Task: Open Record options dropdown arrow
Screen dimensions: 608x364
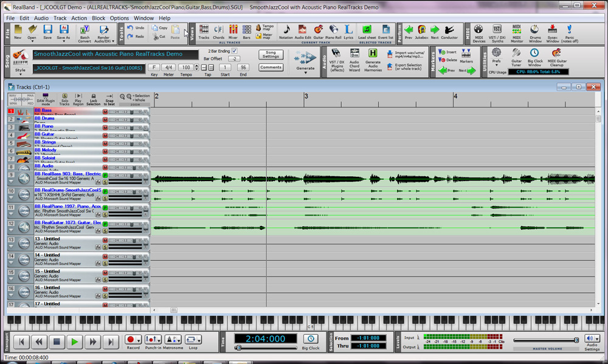Action: [139, 341]
